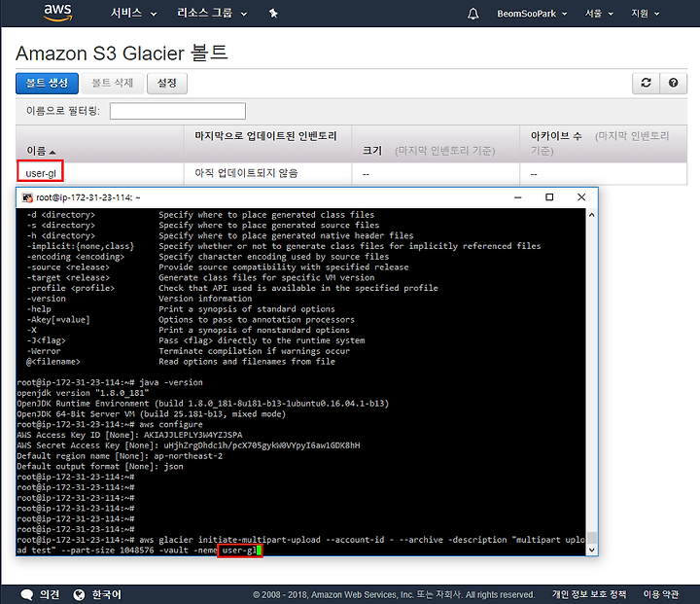Expand the 서비스 services menu

(133, 14)
